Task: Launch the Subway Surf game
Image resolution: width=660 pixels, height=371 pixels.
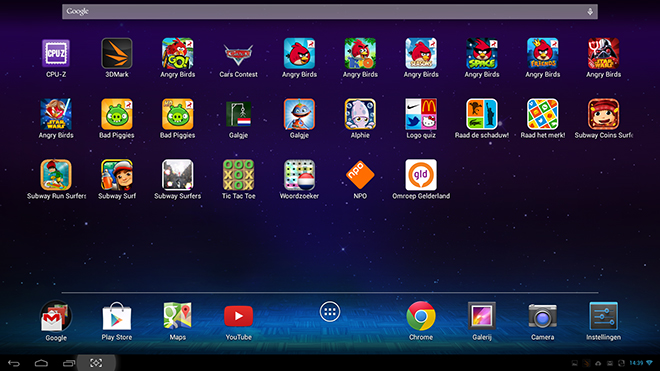Action: click(x=117, y=175)
